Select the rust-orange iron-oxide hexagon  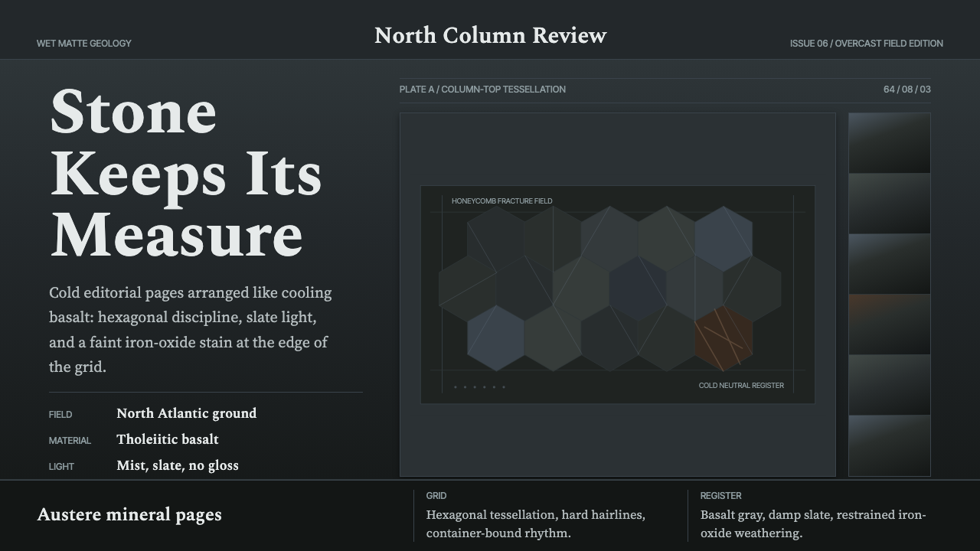tap(724, 337)
